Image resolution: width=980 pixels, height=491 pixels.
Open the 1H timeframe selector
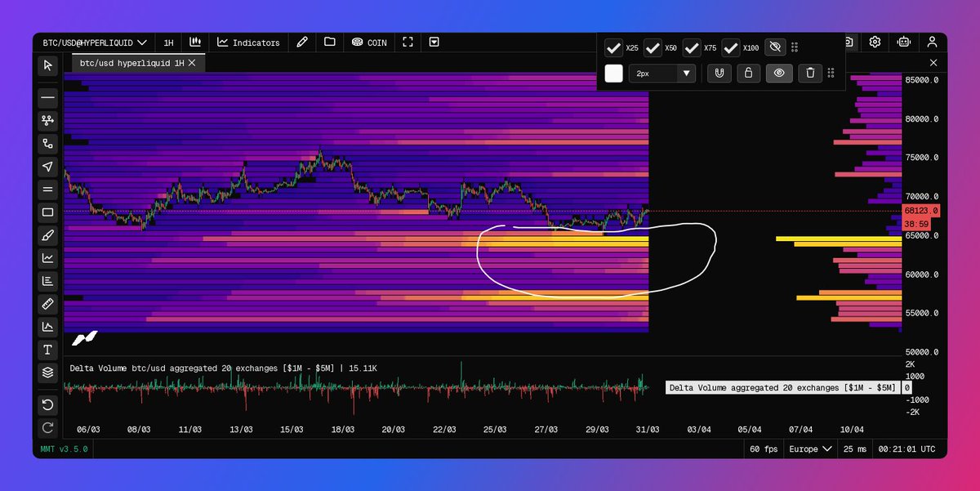coord(168,42)
